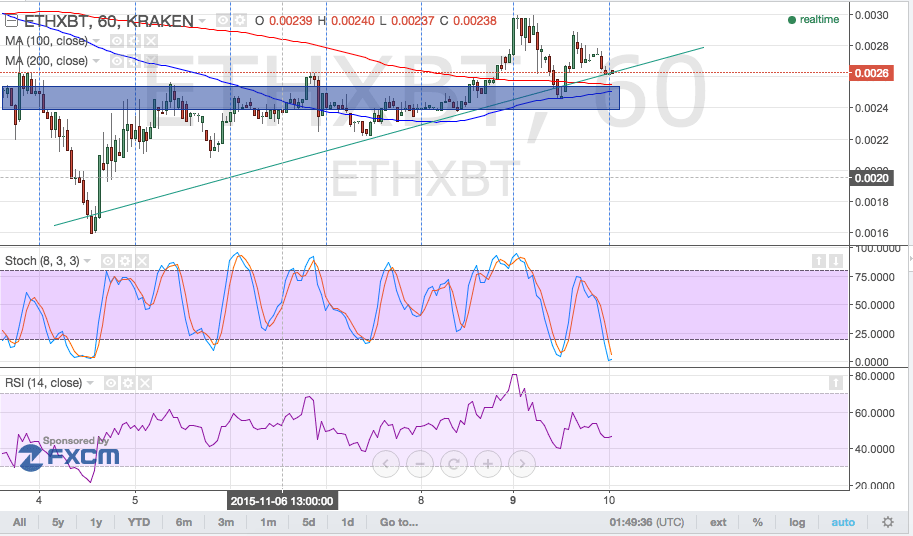Open settings gear for ETHXBT main series
Screen dimensions: 913x536
(239, 20)
